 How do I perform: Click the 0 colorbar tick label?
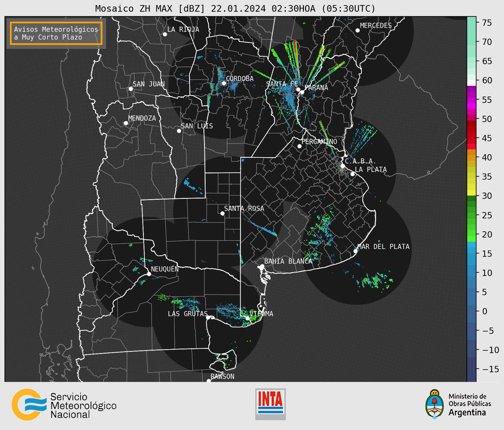[x=484, y=312]
